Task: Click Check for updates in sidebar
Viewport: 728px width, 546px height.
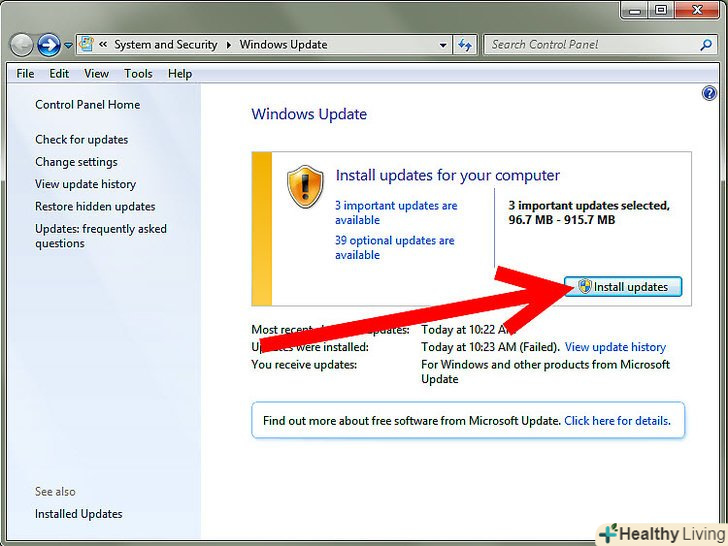Action: (x=81, y=140)
